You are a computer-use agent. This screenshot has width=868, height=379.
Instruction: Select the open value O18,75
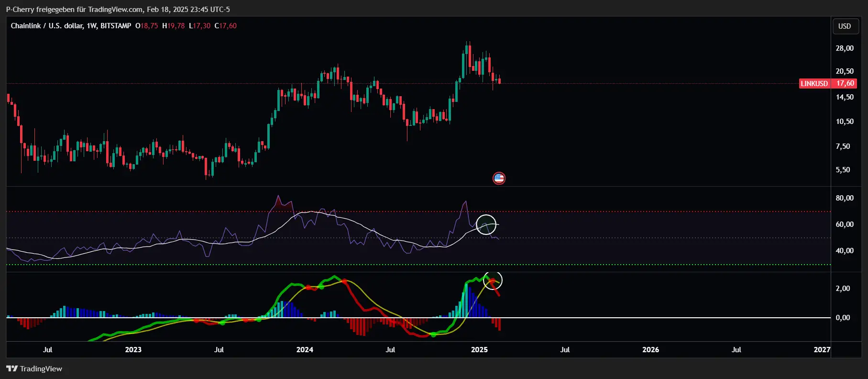tap(146, 26)
